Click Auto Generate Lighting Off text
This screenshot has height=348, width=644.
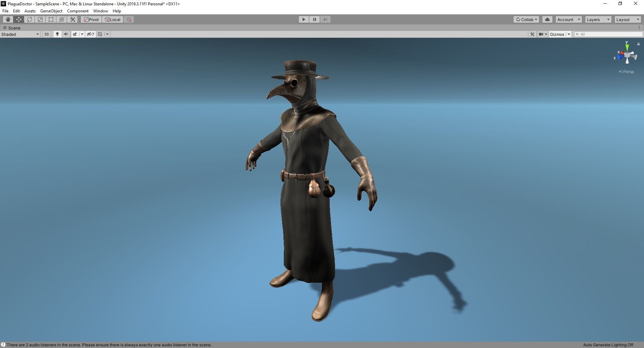(x=608, y=345)
